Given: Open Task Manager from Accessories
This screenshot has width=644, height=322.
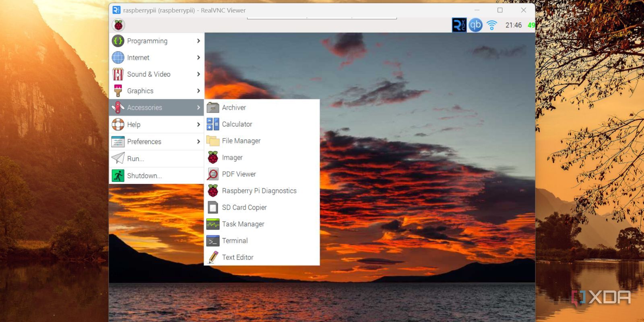Looking at the screenshot, I should coord(262,224).
